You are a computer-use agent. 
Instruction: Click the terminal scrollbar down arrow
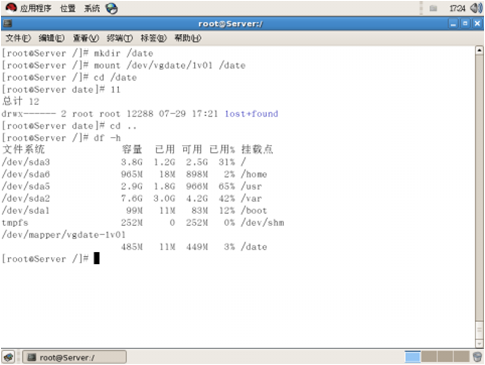[479, 343]
